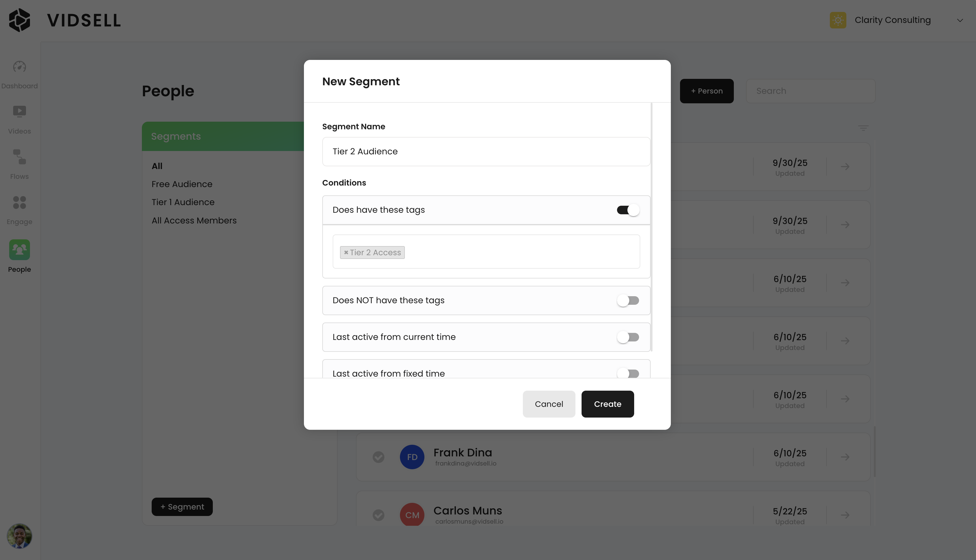Image resolution: width=976 pixels, height=560 pixels.
Task: Click the arrow on Frank Dina's row
Action: pyautogui.click(x=845, y=457)
